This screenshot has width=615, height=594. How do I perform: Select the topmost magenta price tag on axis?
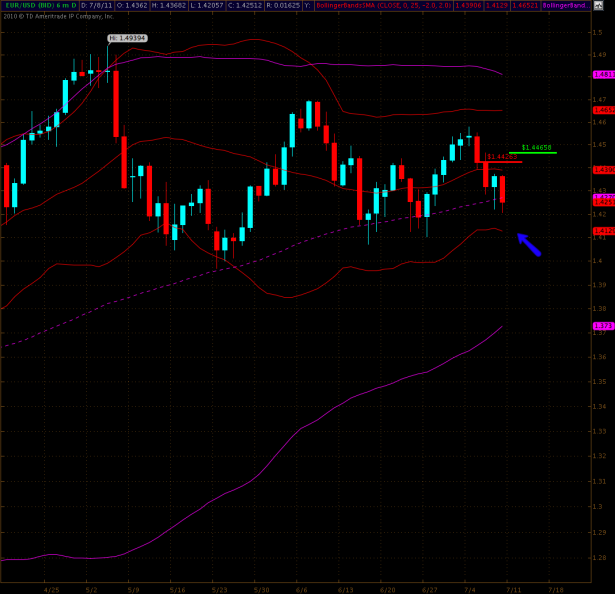click(603, 75)
